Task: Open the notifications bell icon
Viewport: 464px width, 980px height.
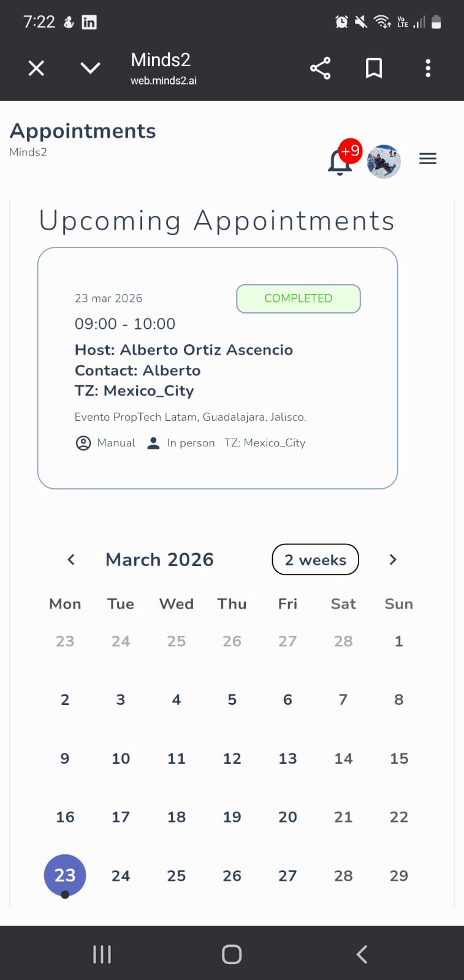Action: [x=340, y=162]
